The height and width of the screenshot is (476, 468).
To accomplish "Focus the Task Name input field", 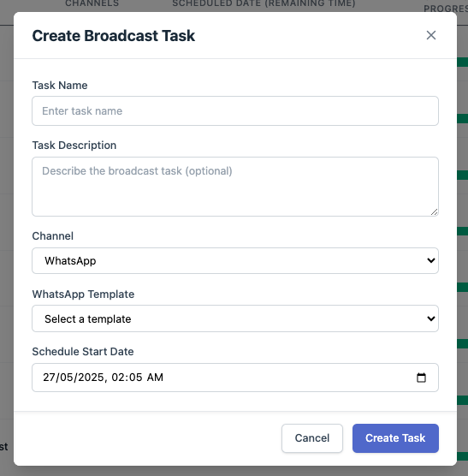I will (x=235, y=110).
